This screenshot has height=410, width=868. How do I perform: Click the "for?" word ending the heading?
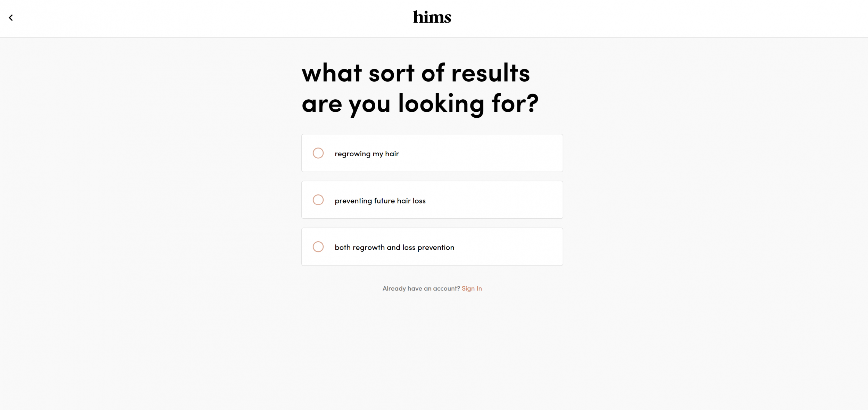(515, 103)
